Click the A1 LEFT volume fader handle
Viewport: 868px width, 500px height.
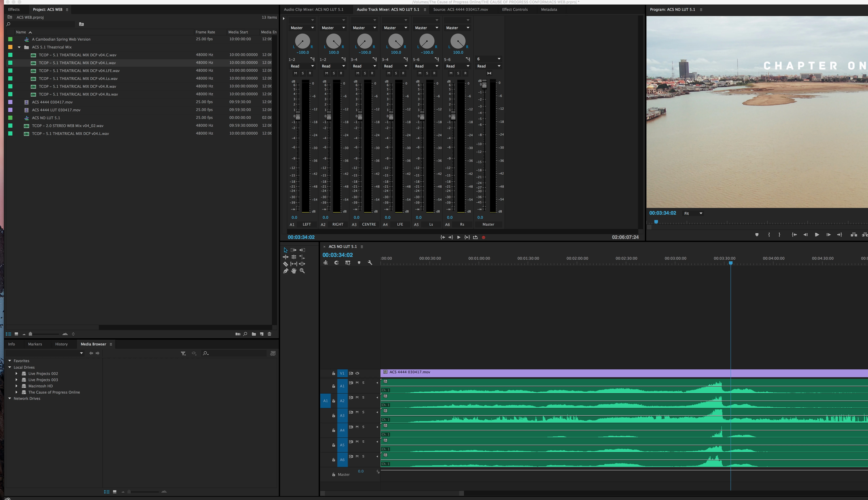[298, 116]
